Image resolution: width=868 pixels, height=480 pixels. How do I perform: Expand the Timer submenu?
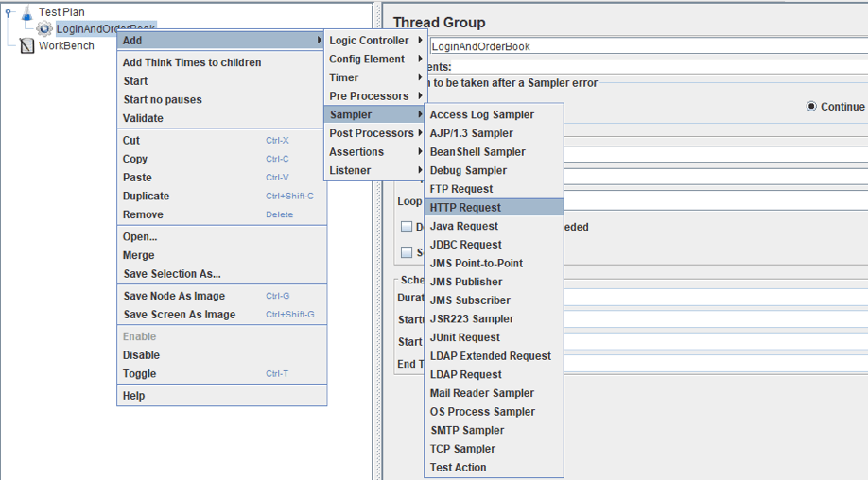(374, 77)
